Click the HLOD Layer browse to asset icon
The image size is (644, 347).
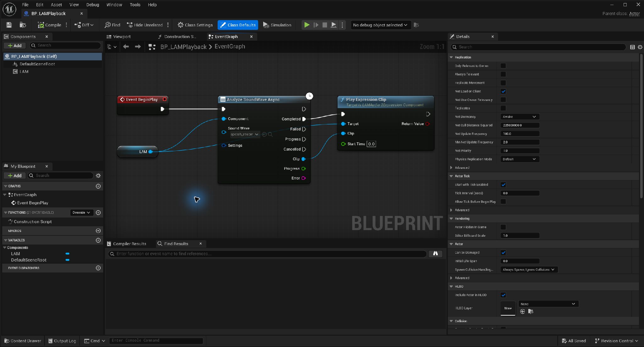531,311
